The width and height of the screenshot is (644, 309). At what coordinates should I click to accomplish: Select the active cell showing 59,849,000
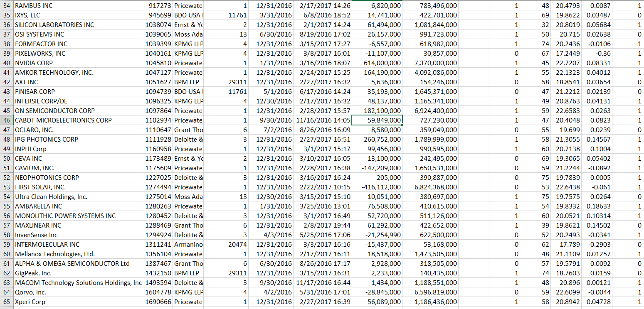click(x=376, y=120)
